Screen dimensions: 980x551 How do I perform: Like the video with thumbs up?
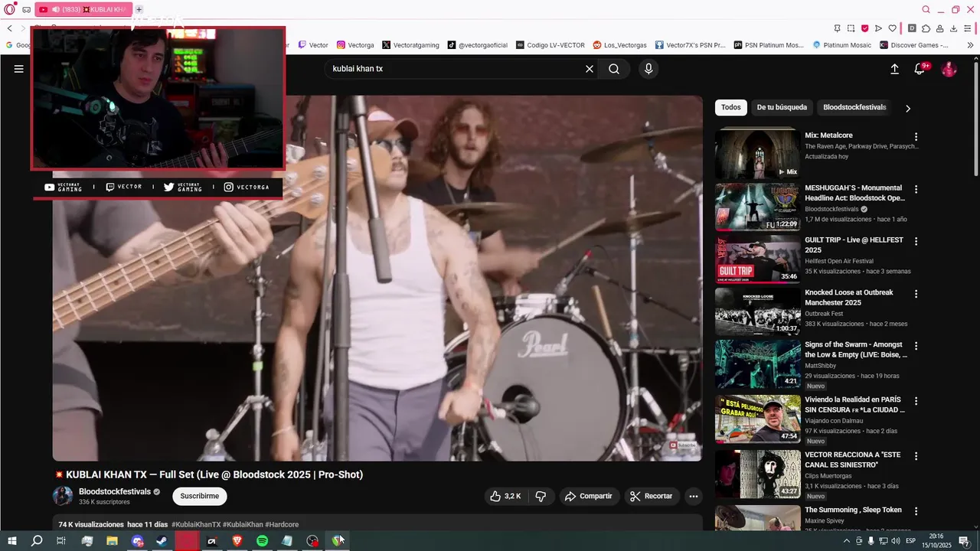505,496
